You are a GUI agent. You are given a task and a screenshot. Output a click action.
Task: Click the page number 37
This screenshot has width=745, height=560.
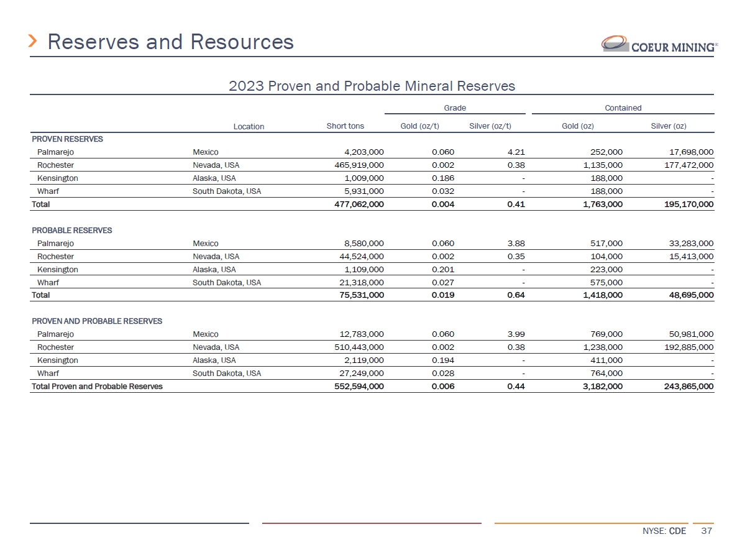click(x=706, y=531)
